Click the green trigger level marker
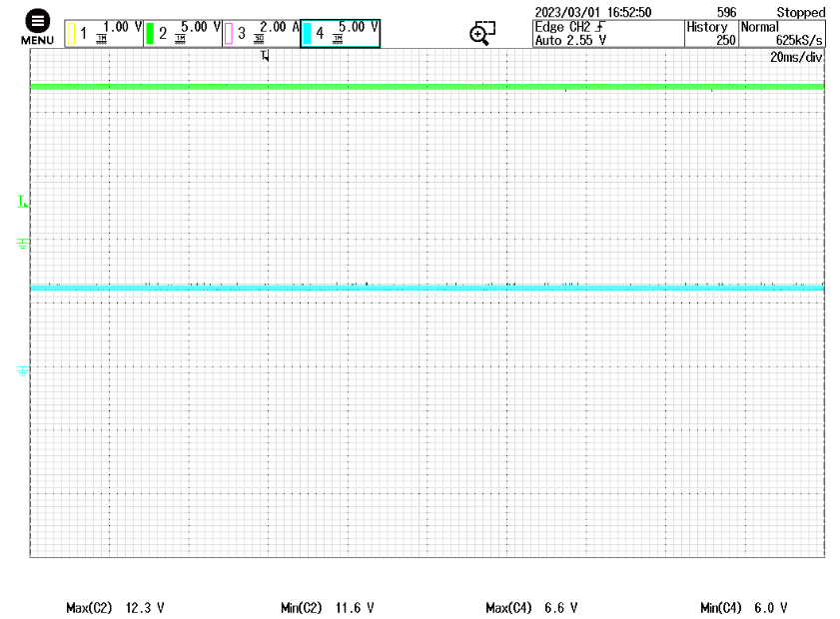Viewport: 840px width, 619px height. (x=23, y=202)
